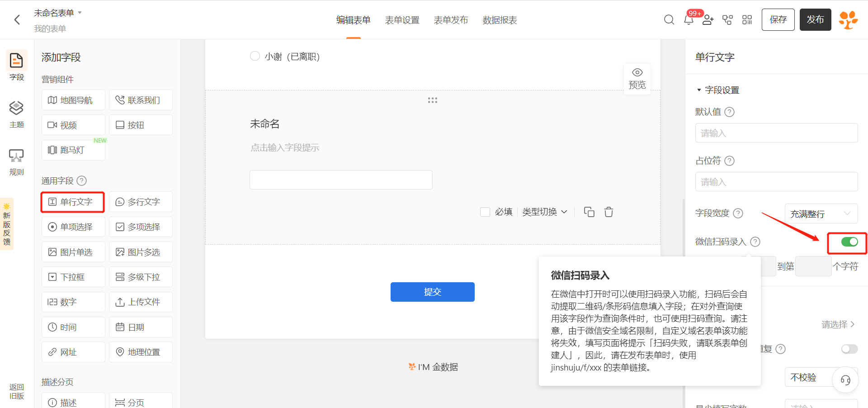Open the 类型切换 type switch dropdown
The width and height of the screenshot is (868, 408).
coord(545,212)
